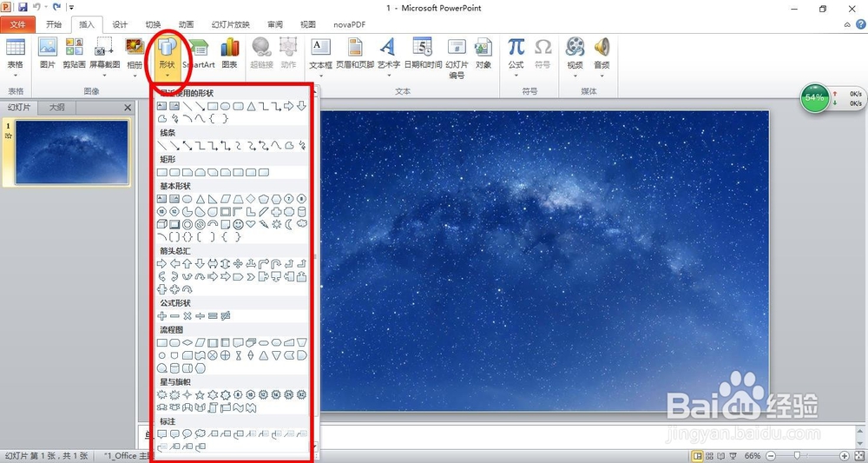Pick the smiley face shape
The image size is (868, 463).
238,224
